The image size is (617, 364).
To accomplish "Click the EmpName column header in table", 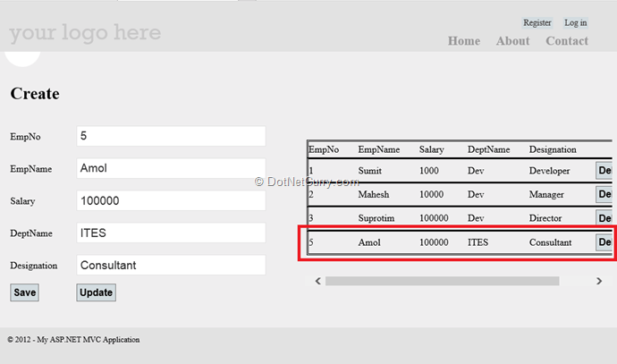I will pyautogui.click(x=379, y=149).
